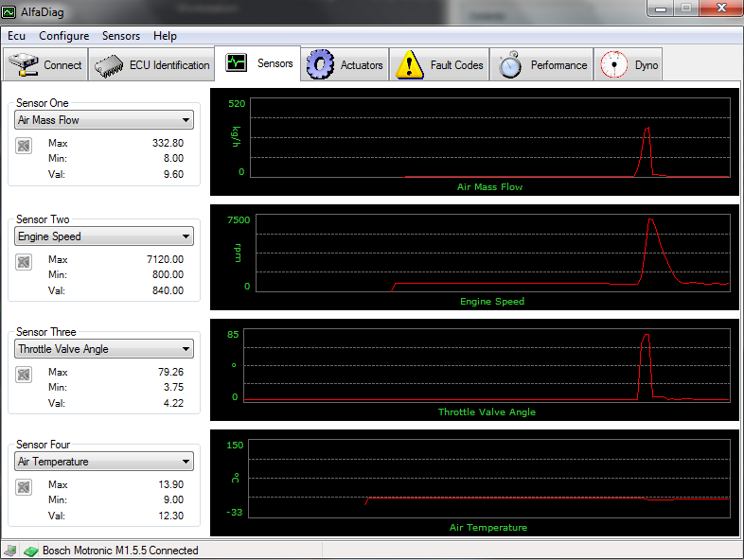Click the Fault Codes warning triangle icon
Screen dimensions: 744x560
click(x=409, y=65)
